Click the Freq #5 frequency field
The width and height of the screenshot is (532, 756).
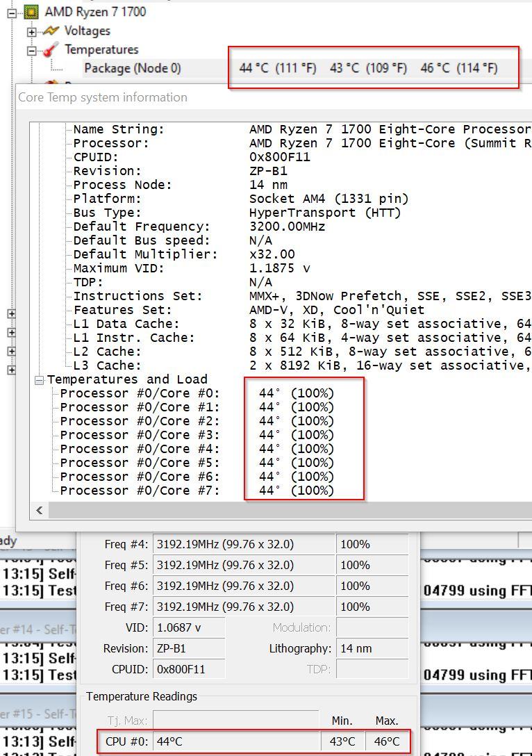click(243, 565)
